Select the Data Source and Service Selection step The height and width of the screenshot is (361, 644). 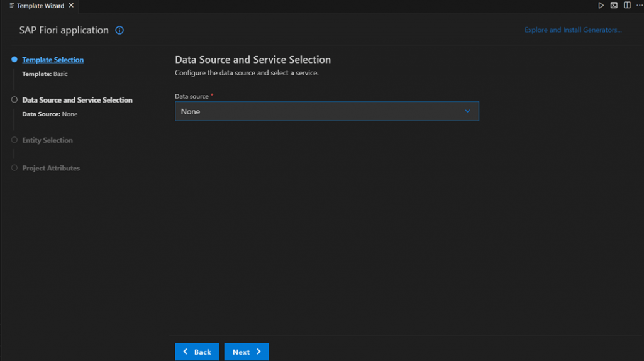[x=77, y=100]
